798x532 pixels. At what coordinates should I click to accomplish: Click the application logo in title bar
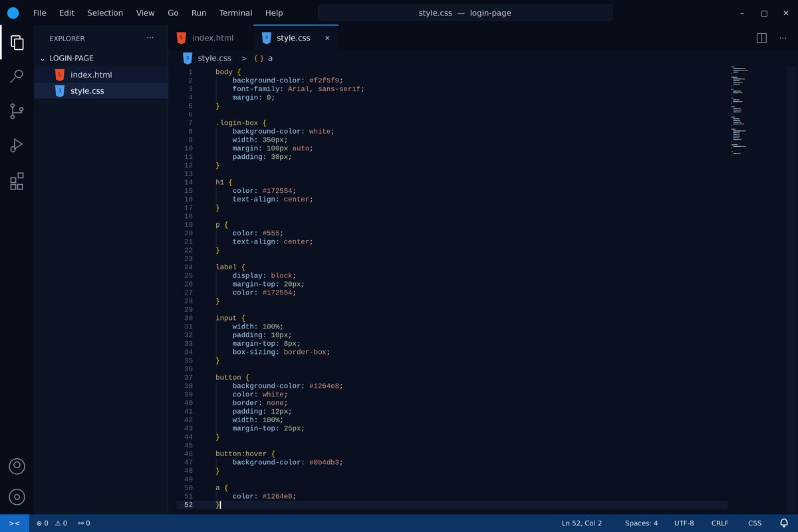(13, 13)
